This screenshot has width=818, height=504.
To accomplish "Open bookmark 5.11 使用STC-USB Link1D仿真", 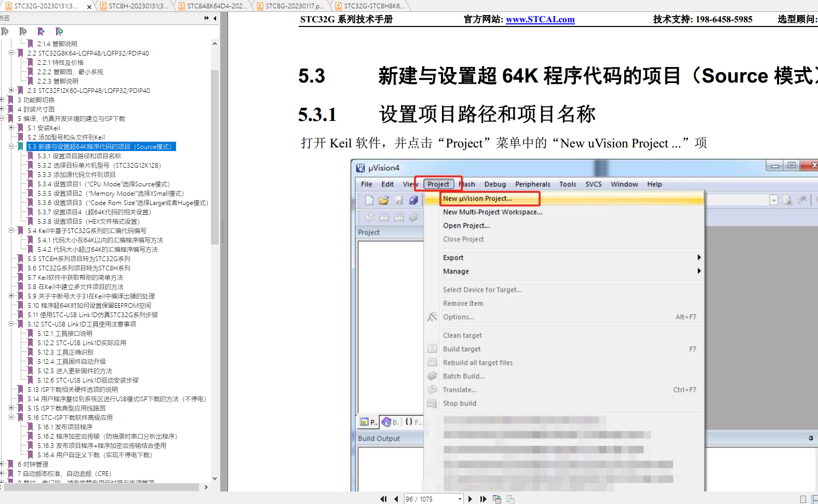I will tap(92, 315).
